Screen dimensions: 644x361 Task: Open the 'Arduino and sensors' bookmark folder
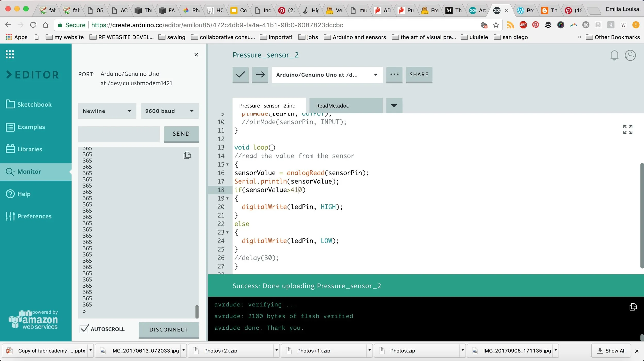pyautogui.click(x=355, y=37)
